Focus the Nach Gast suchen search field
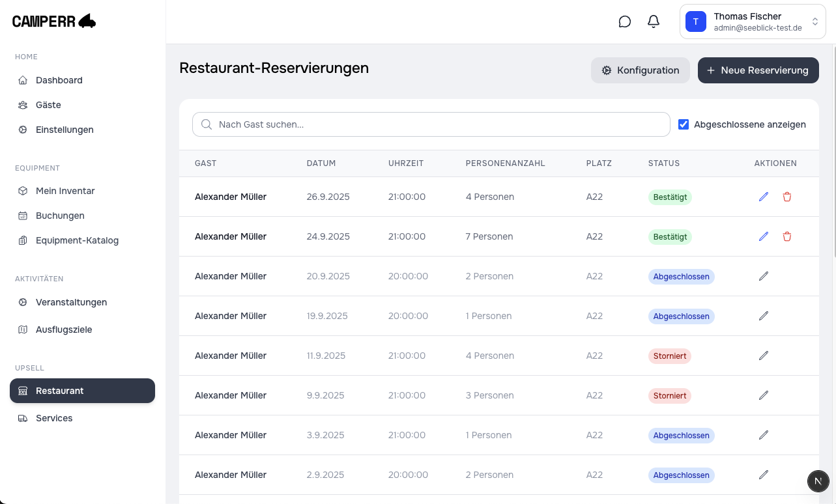 coord(431,124)
